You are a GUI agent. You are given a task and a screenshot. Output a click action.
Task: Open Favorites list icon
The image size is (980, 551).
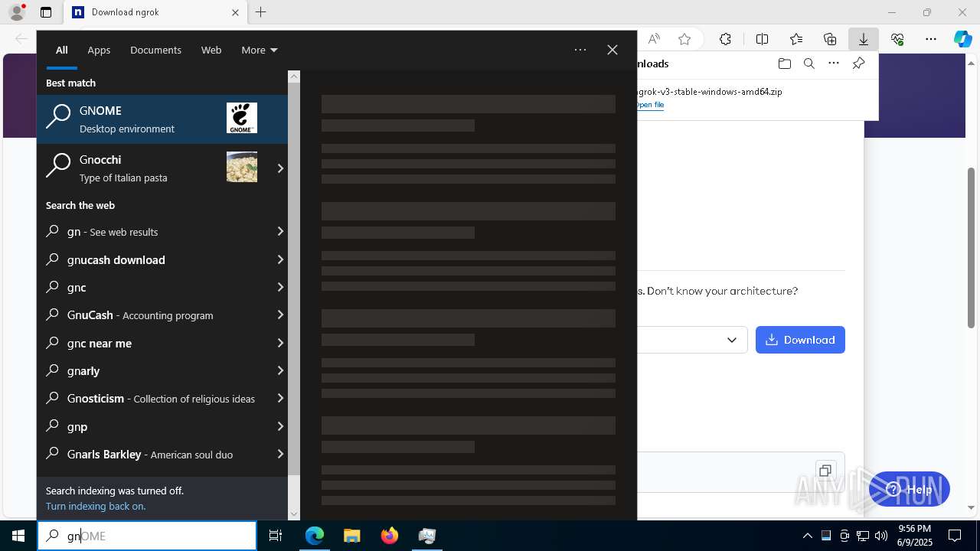[x=796, y=39]
